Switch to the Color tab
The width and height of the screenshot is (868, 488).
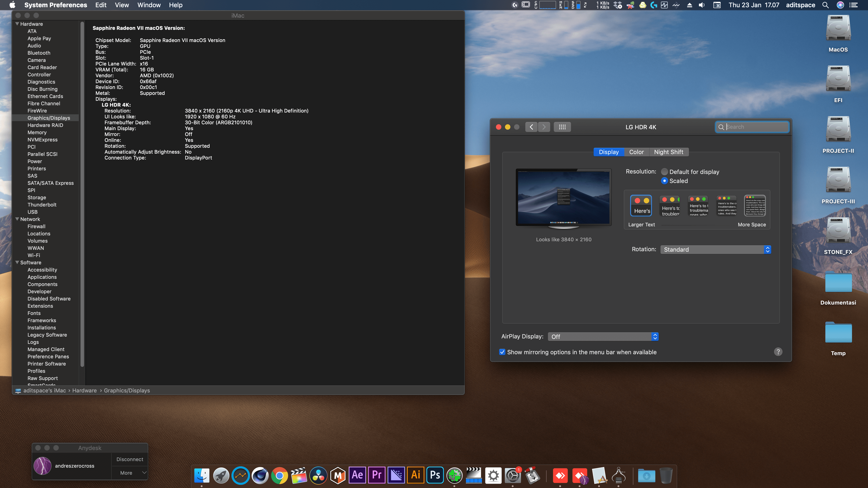point(637,152)
